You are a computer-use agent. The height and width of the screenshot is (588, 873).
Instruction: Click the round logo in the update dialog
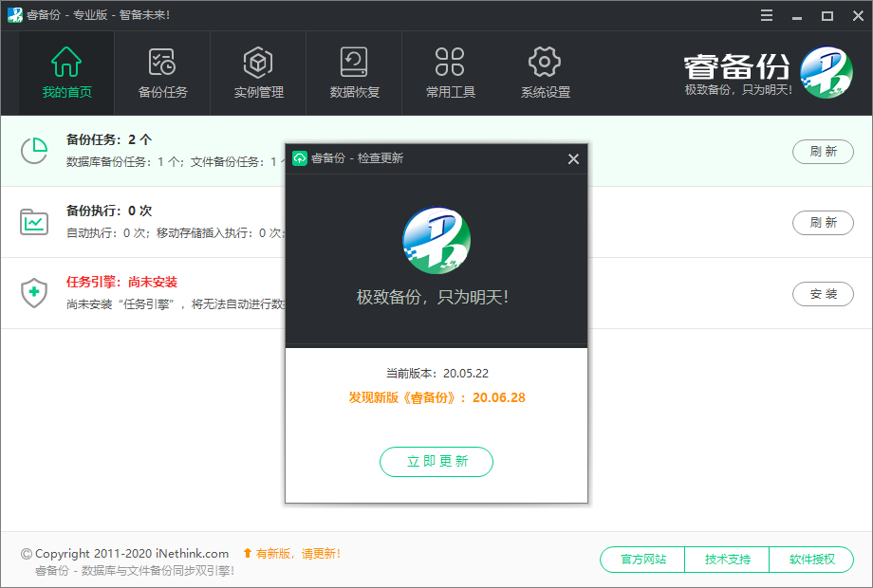tap(436, 240)
